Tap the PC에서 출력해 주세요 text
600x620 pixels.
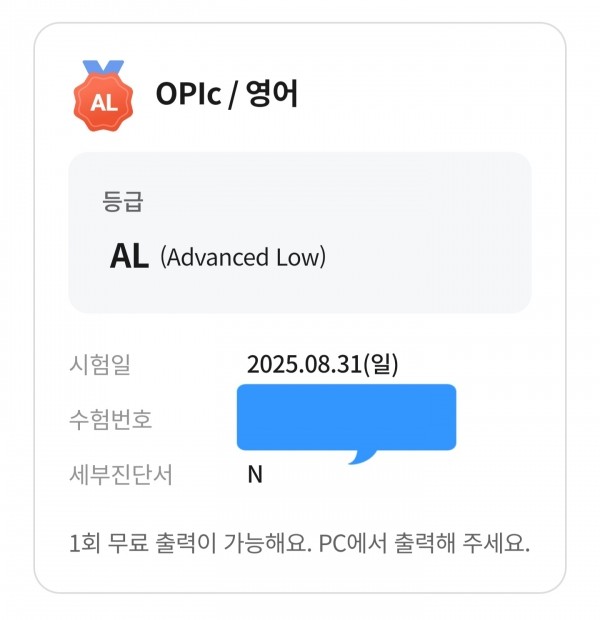click(x=424, y=543)
